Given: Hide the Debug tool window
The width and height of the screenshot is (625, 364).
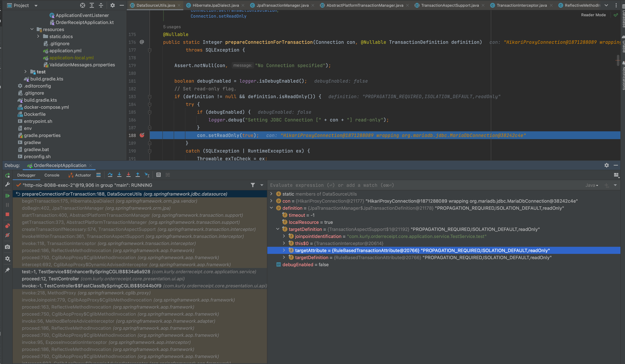Looking at the screenshot, I should [x=616, y=165].
